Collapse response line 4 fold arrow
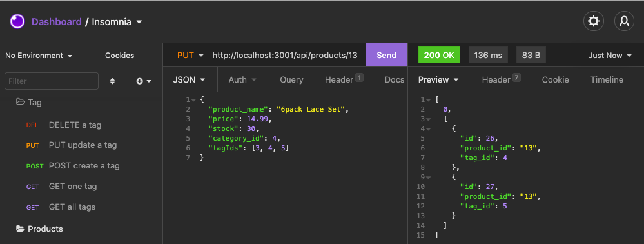The image size is (644, 244). [429, 129]
